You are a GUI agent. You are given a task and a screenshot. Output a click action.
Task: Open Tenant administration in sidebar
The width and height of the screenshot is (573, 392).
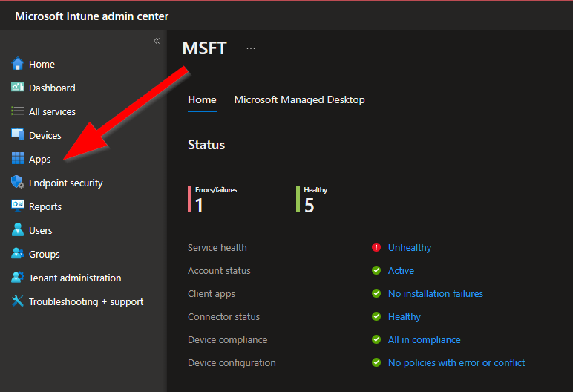[x=75, y=278]
